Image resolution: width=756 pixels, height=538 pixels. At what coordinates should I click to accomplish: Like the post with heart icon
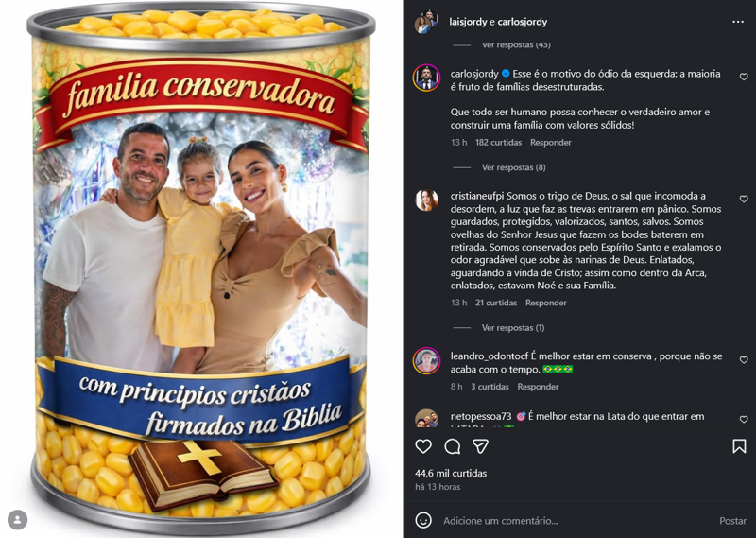point(423,446)
